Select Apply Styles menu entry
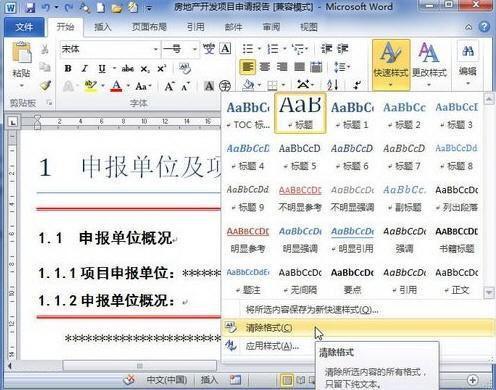The height and width of the screenshot is (390, 496). [x=358, y=346]
